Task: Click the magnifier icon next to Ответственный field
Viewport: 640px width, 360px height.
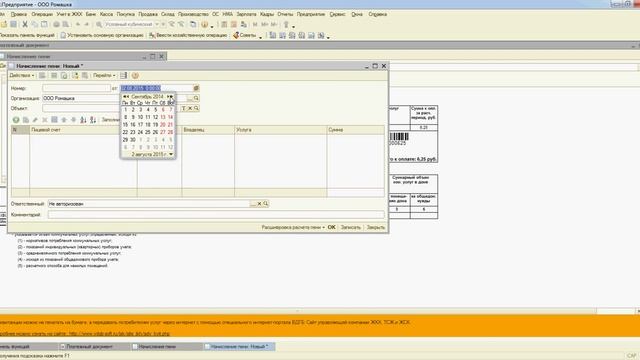Action: [x=266, y=204]
